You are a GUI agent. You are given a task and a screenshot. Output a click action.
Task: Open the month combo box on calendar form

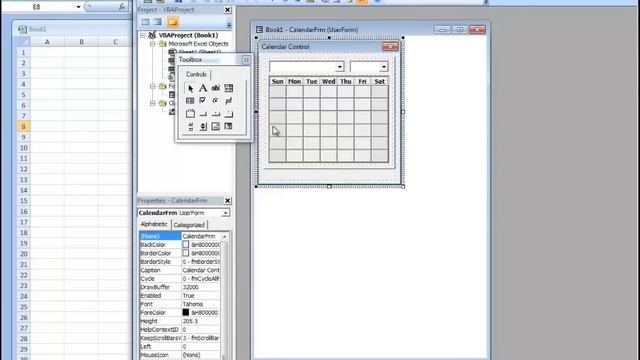tap(340, 67)
